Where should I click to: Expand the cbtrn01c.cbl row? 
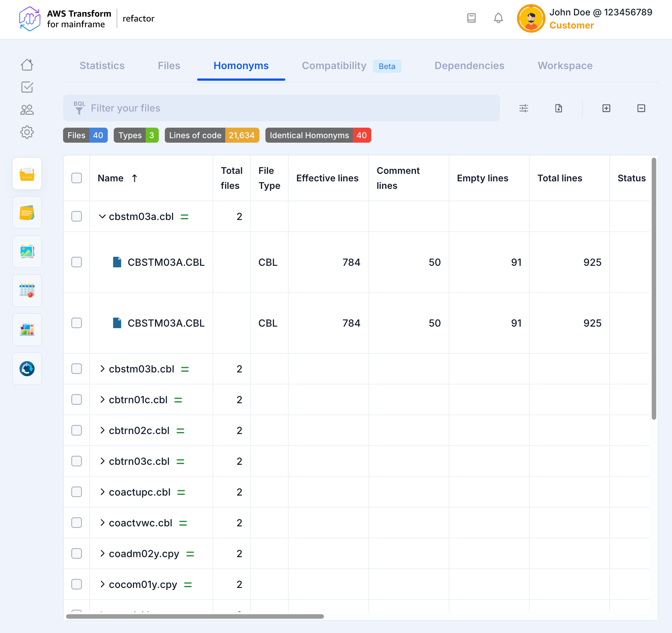point(102,399)
